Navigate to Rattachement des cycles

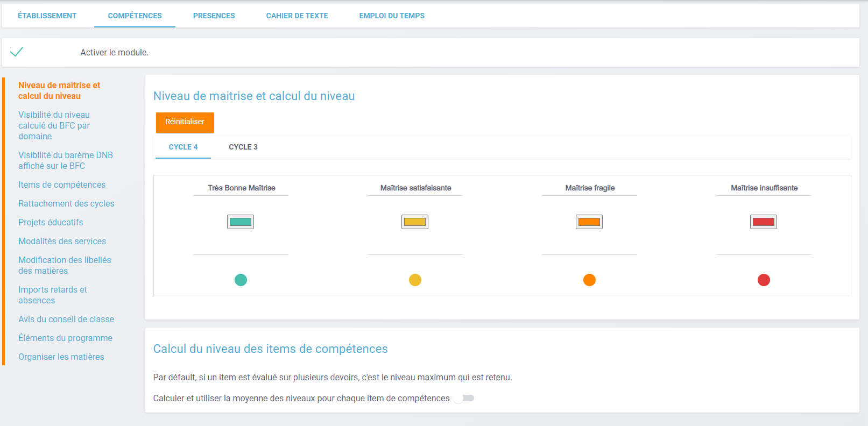66,203
